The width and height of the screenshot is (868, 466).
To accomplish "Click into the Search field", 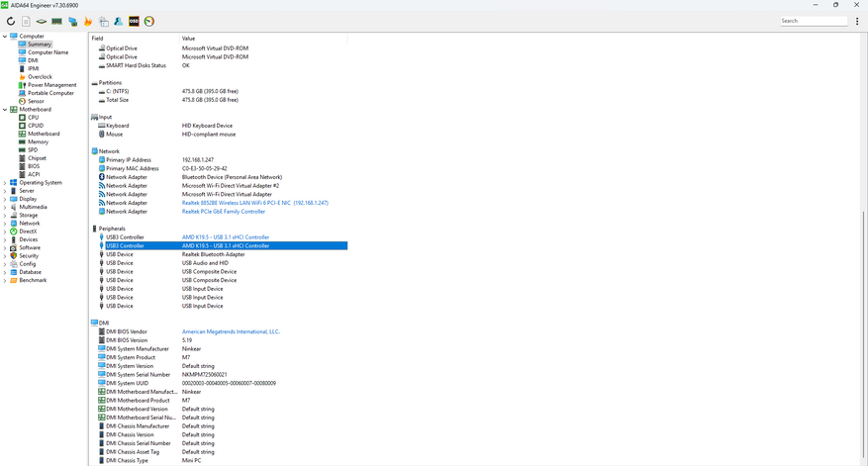I will (814, 21).
